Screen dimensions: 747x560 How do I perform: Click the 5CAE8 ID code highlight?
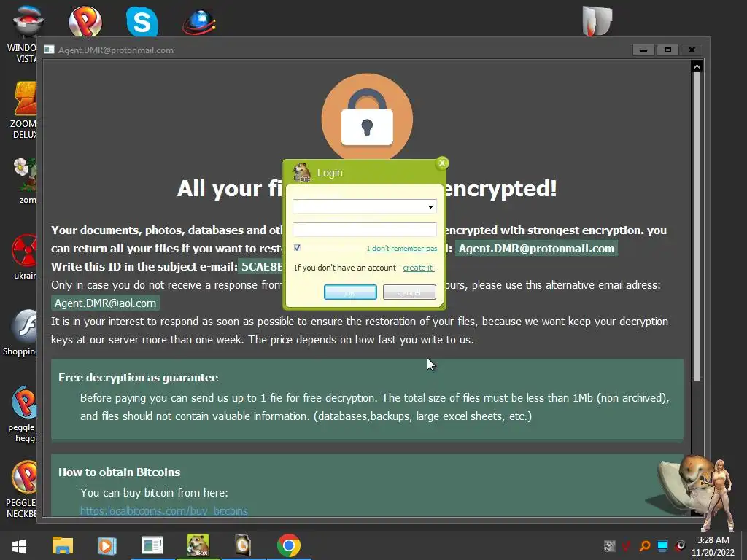coord(262,267)
